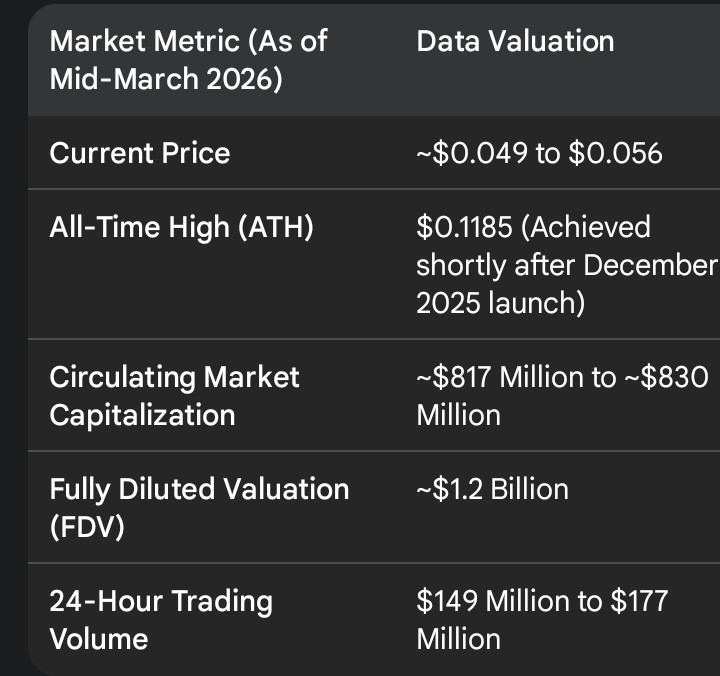Viewport: 720px width, 676px height.
Task: Select the Circulating Market Capitalization label
Action: [x=174, y=396]
